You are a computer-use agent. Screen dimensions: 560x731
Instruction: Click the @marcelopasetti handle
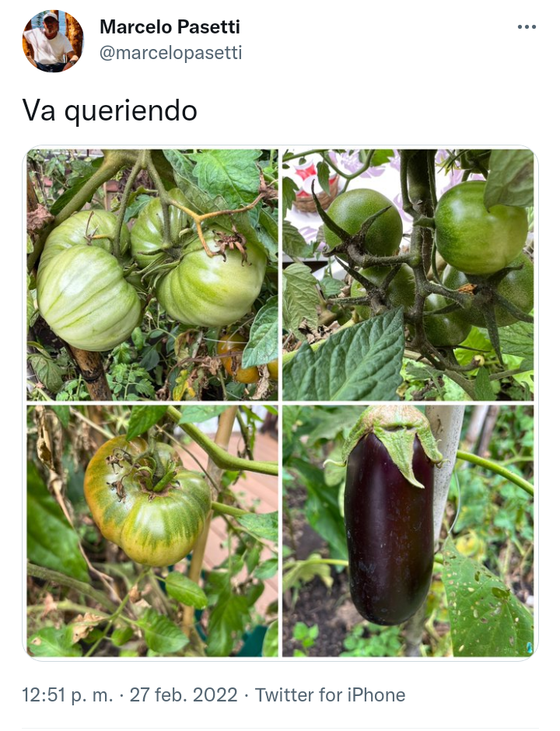(x=170, y=53)
